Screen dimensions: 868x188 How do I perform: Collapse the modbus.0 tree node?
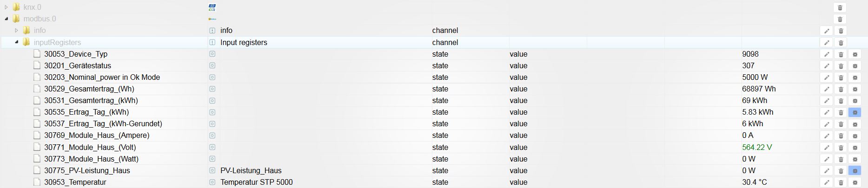[6, 19]
